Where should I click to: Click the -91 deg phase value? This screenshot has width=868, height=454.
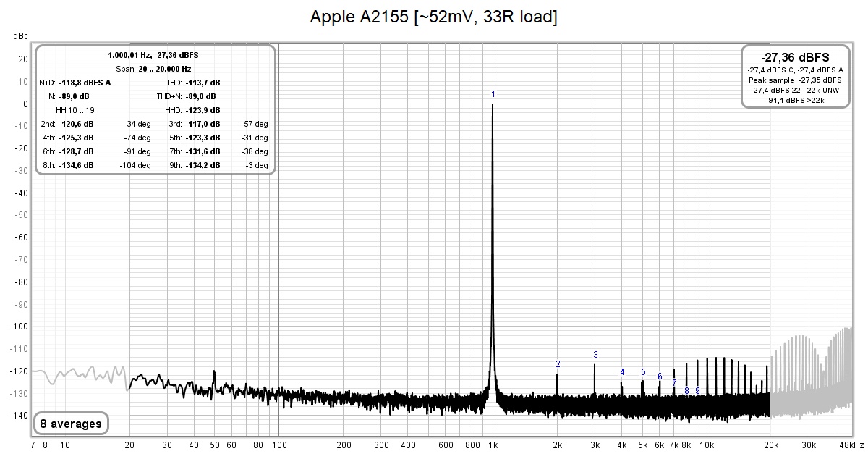(x=137, y=151)
